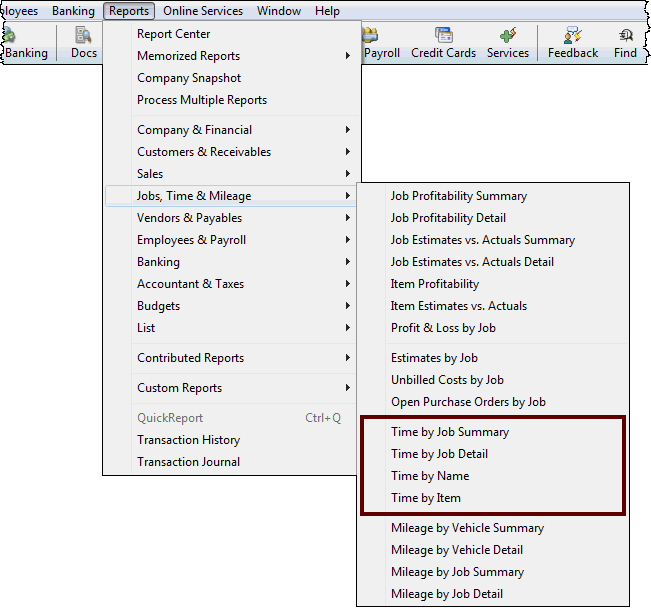Open the Docs toolbar icon
The height and width of the screenshot is (608, 651).
point(83,42)
